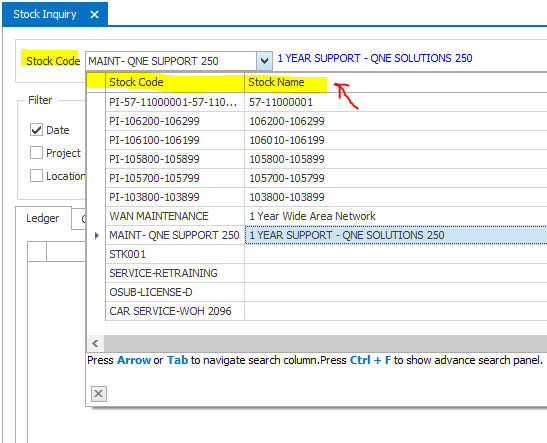This screenshot has height=443, width=547.
Task: Click highlighted 1 YEAR SUPPORT - QNE SOLUTIONS 250 cell
Action: pos(396,235)
